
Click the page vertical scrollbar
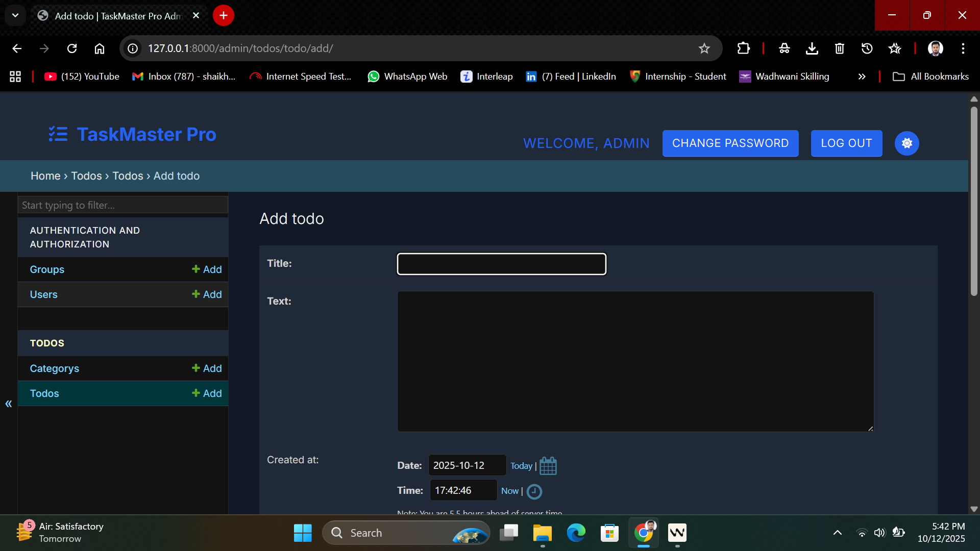point(974,202)
